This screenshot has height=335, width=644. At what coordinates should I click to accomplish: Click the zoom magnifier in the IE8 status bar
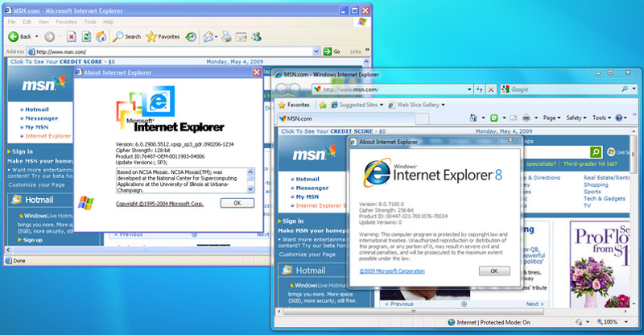(600, 322)
